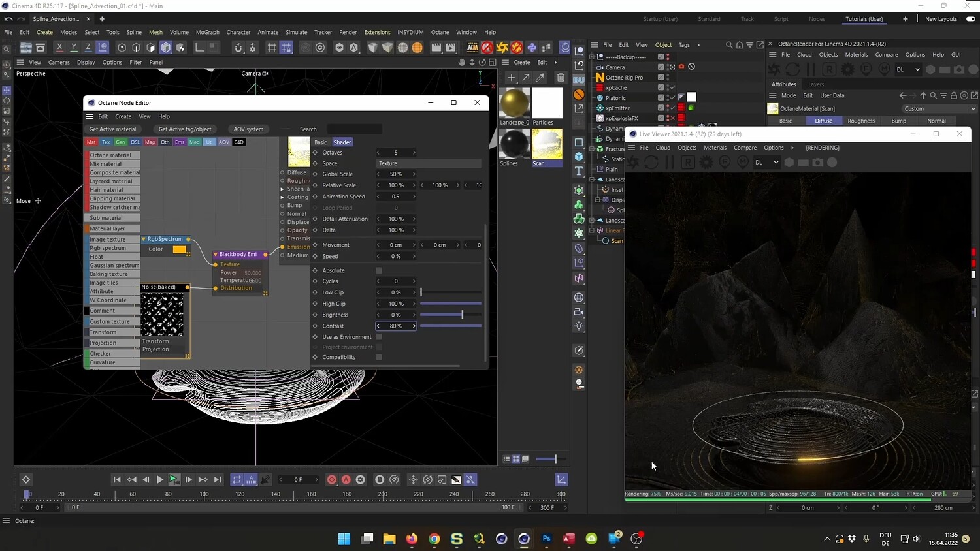Toggle the xpCache enable checkmark

672,87
